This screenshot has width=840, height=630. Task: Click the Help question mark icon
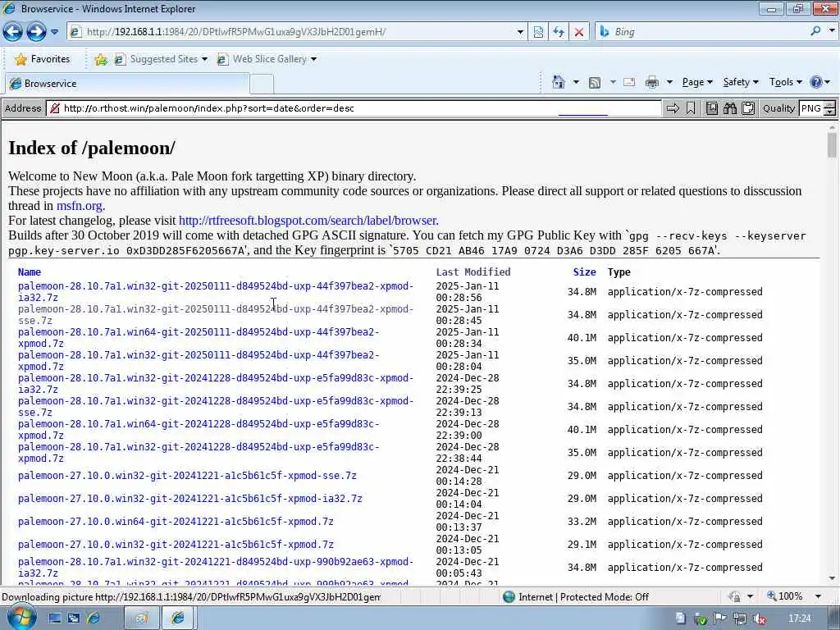tap(816, 82)
